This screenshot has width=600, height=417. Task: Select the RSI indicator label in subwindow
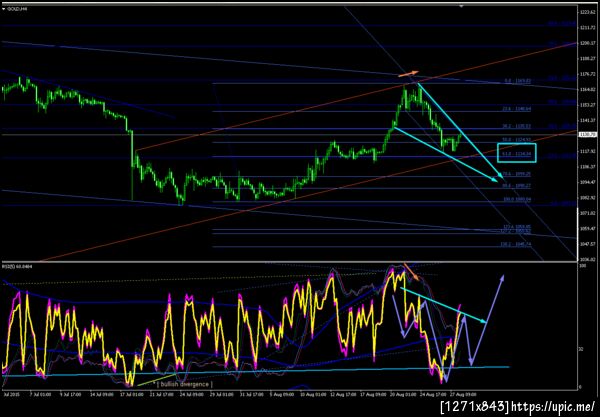tap(15, 265)
